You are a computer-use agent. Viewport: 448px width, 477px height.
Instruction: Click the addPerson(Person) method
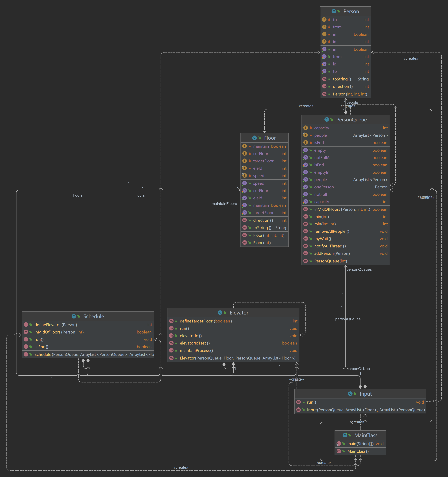pyautogui.click(x=346, y=253)
